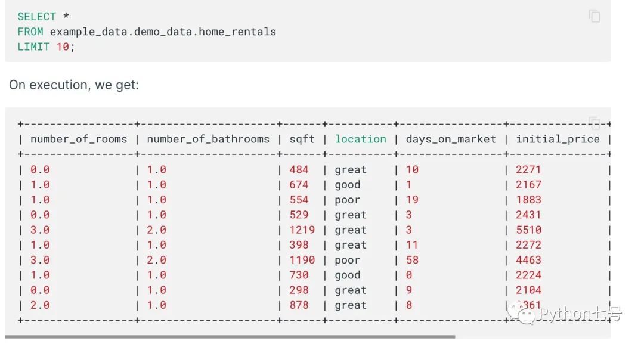Click the number_of_rooms column header
Image resolution: width=644 pixels, height=344 pixels.
point(78,139)
